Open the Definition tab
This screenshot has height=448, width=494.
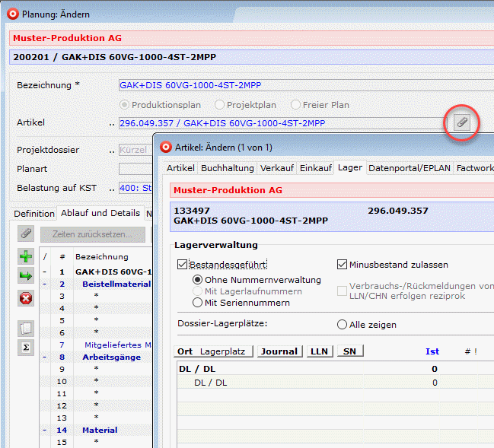(x=34, y=213)
